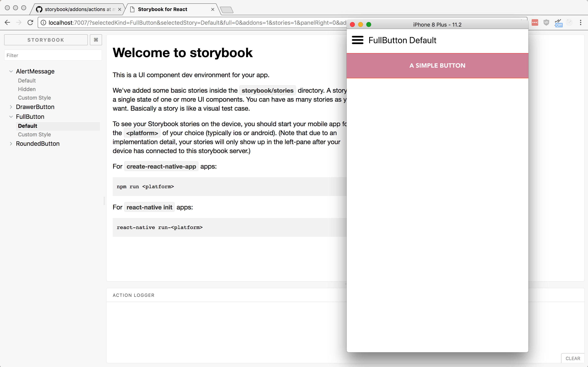This screenshot has height=367, width=588.
Task: Expand the DrawerButton stories group
Action: [11, 107]
